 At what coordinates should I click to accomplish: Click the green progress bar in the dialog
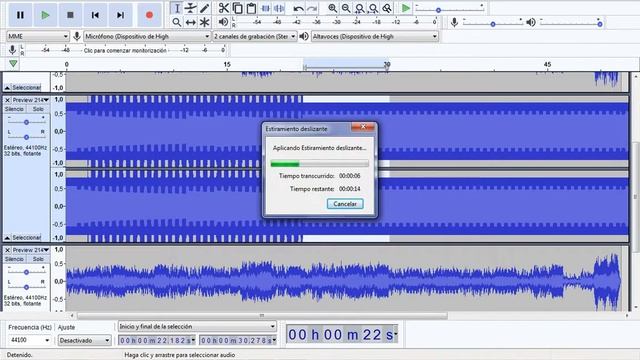tap(320, 164)
